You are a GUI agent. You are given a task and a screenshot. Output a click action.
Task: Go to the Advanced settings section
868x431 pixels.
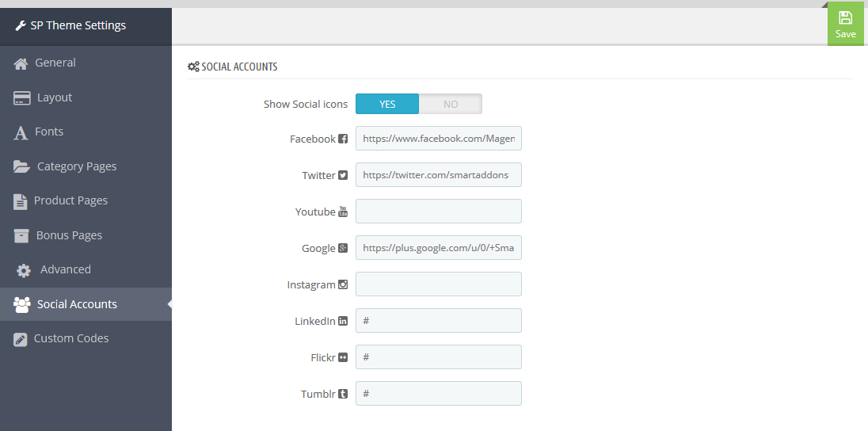[86, 269]
